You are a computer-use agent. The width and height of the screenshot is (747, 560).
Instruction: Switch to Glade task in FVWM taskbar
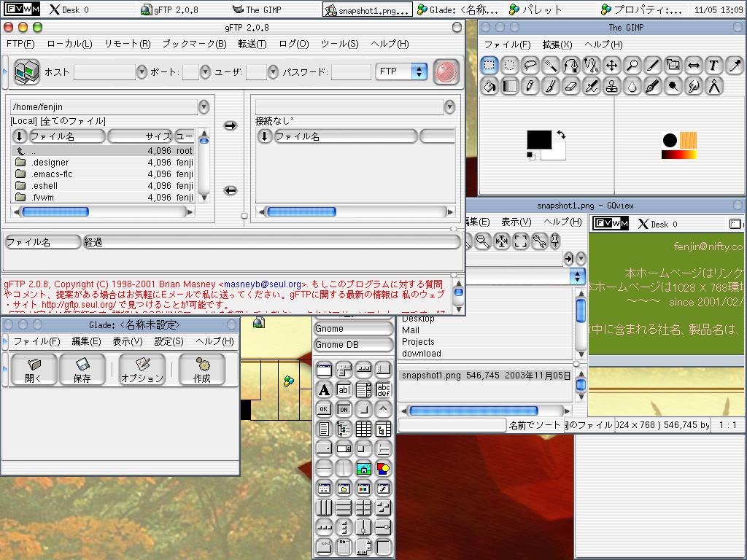458,9
